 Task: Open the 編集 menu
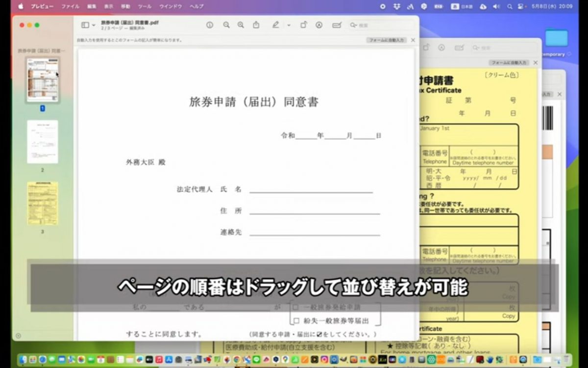click(92, 6)
